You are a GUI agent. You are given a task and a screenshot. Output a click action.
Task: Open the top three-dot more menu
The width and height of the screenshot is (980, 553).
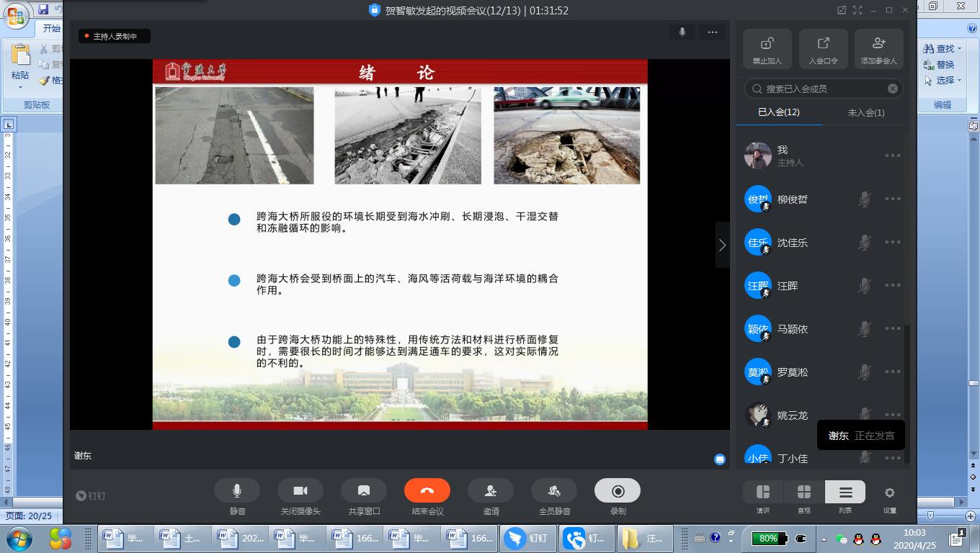[712, 32]
